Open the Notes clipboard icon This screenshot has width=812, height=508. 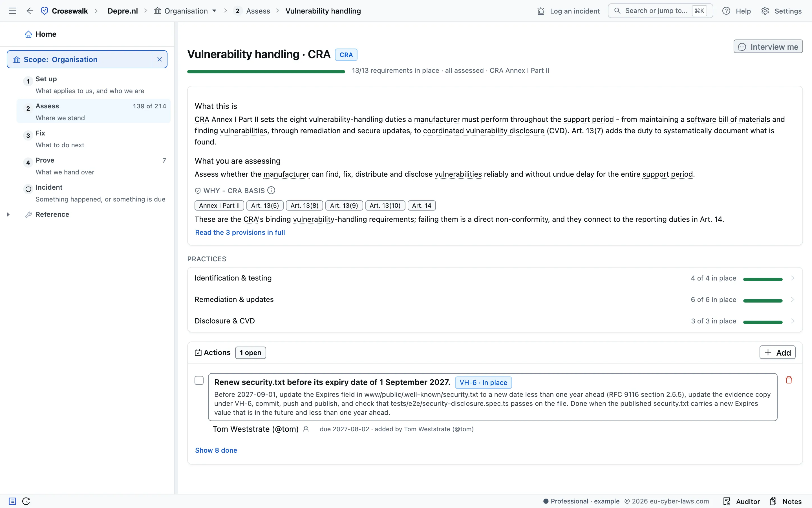pos(773,501)
